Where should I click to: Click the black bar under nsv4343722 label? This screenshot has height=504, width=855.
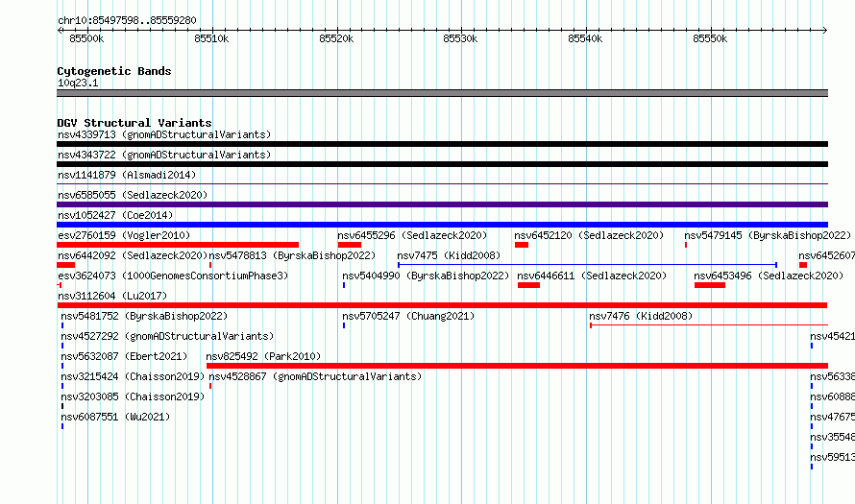(x=442, y=164)
